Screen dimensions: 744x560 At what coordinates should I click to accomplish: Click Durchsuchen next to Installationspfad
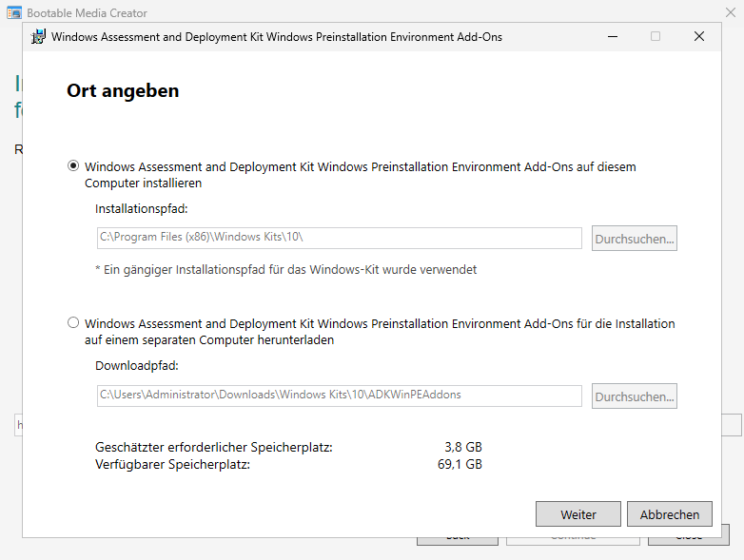[634, 238]
